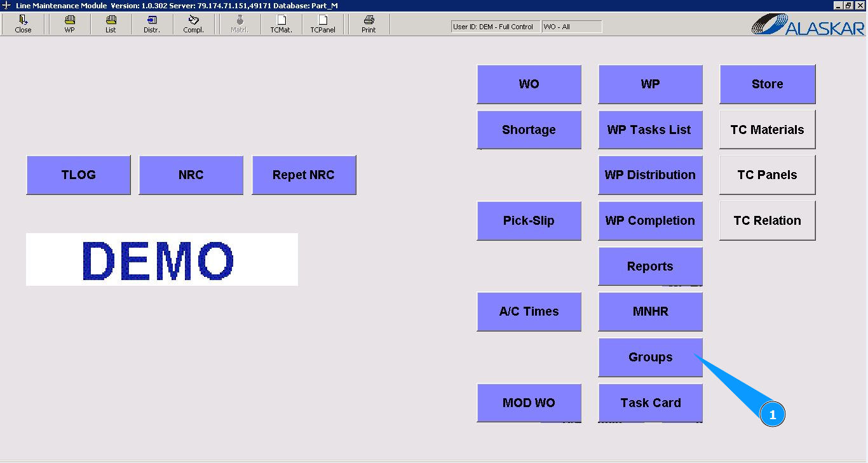Open the TCMat. toolbar icon
This screenshot has height=463, width=868.
(x=281, y=24)
